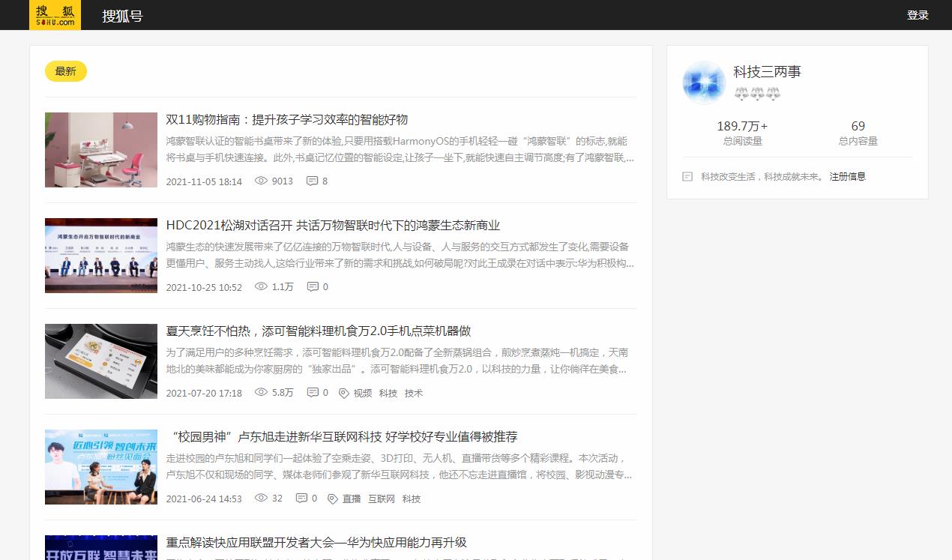
Task: Open article HDC2021松湖对话召开 title
Action: pos(333,226)
